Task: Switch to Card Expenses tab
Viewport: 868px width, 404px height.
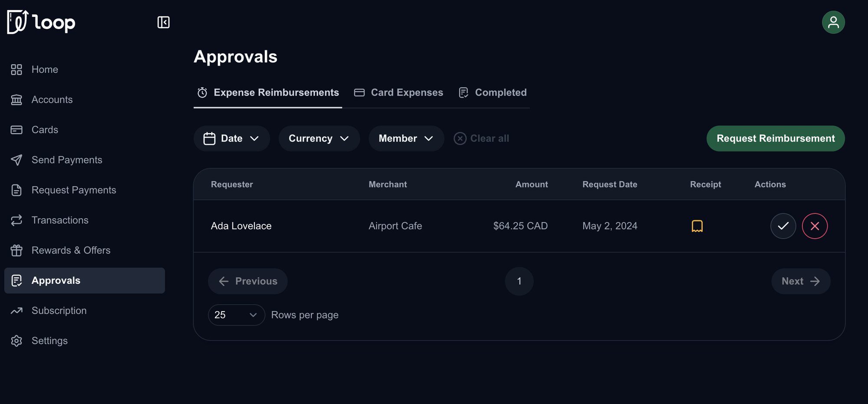Action: pos(398,92)
